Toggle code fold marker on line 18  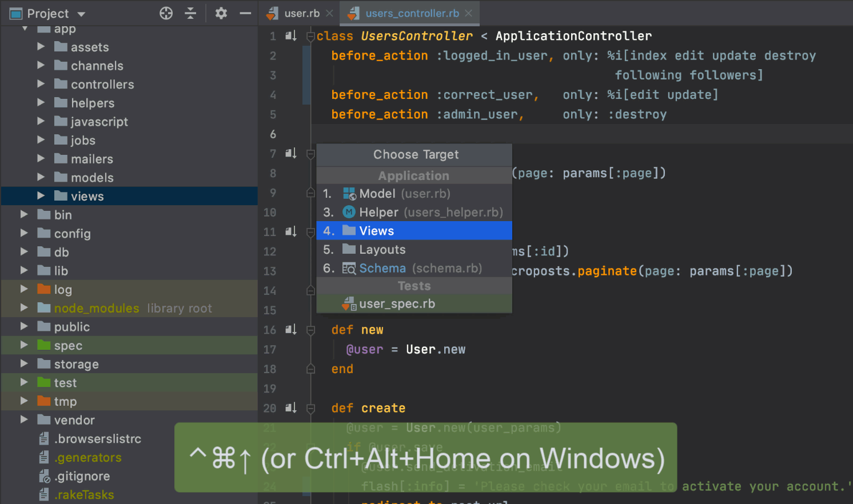click(x=310, y=369)
